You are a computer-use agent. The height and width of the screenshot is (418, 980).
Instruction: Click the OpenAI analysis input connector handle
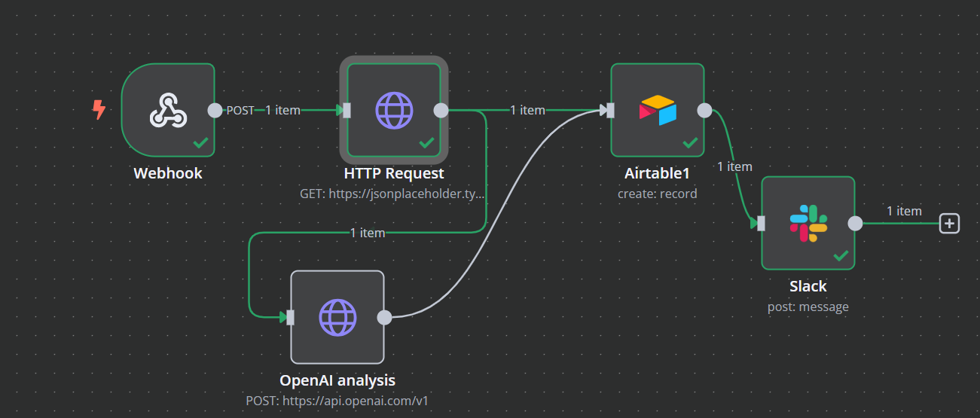(x=291, y=317)
